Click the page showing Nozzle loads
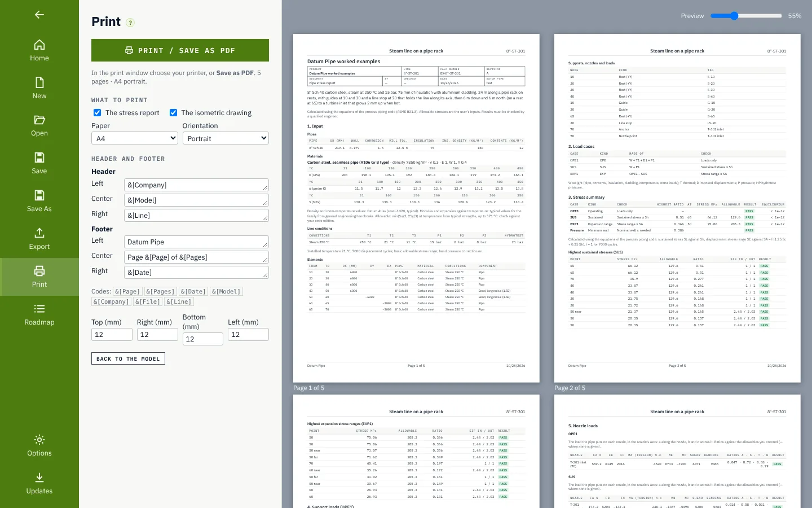Screen dimensions: 812x508 (x=677, y=452)
